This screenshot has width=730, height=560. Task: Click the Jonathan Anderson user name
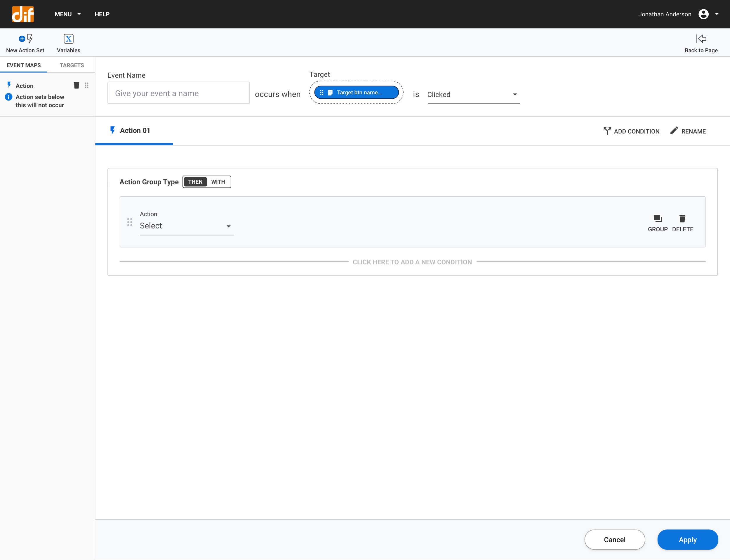point(664,14)
